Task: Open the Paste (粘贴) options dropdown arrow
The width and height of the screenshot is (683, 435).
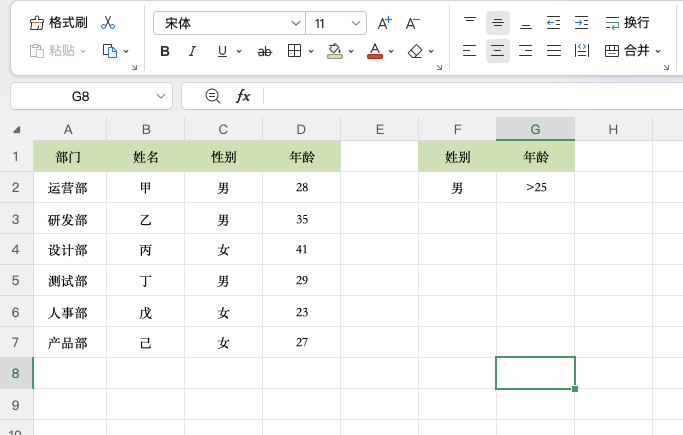Action: [x=83, y=51]
